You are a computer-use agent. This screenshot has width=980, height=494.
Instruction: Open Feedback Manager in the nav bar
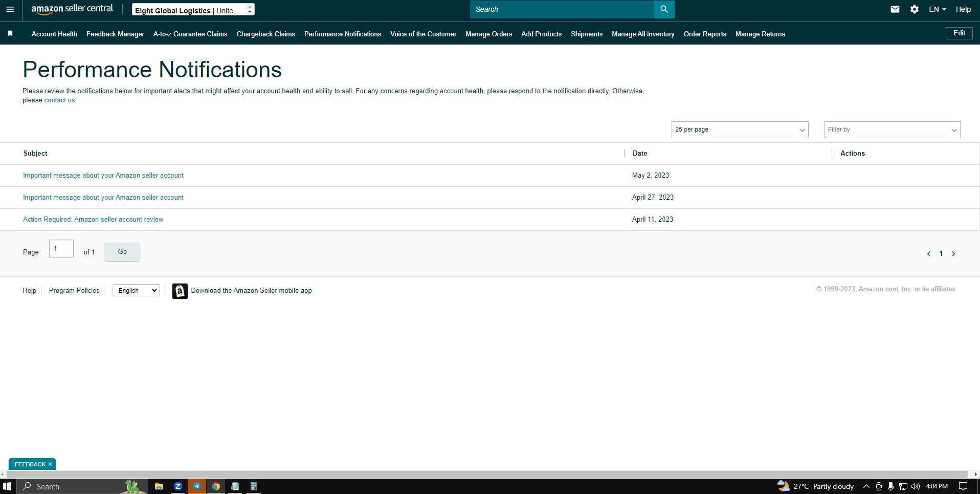(x=115, y=34)
